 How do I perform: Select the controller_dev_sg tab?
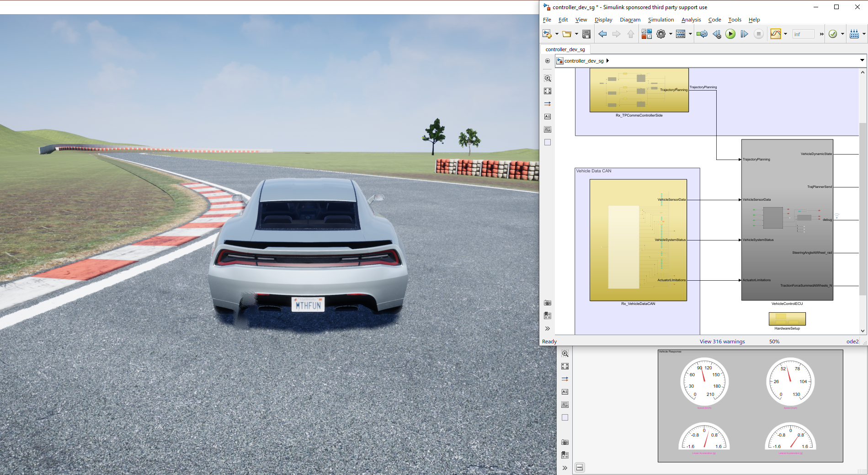pos(565,49)
